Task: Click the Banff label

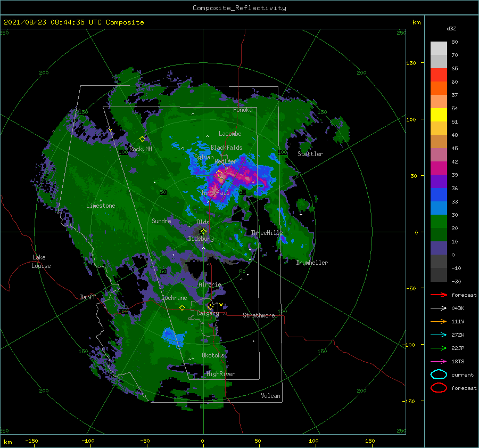Action: 88,297
